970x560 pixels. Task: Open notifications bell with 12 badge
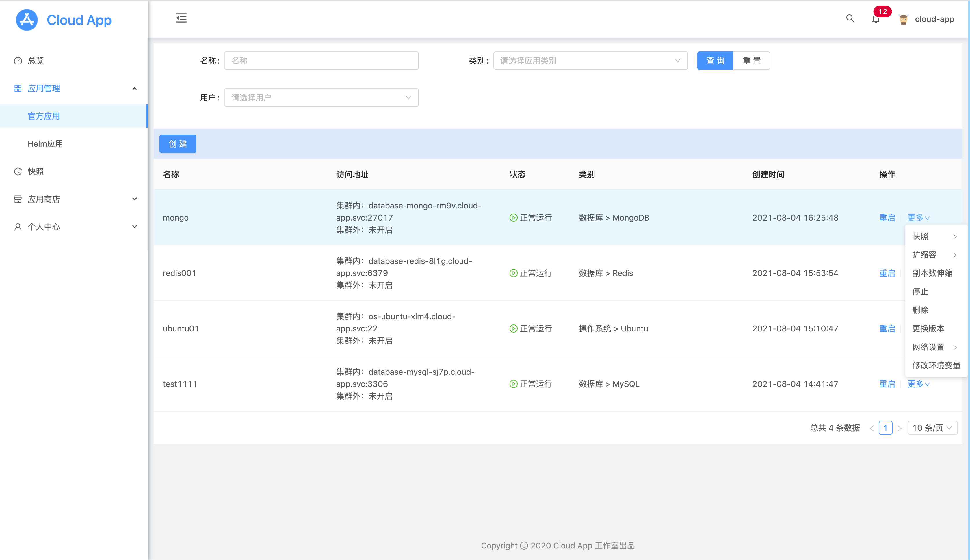pos(876,19)
